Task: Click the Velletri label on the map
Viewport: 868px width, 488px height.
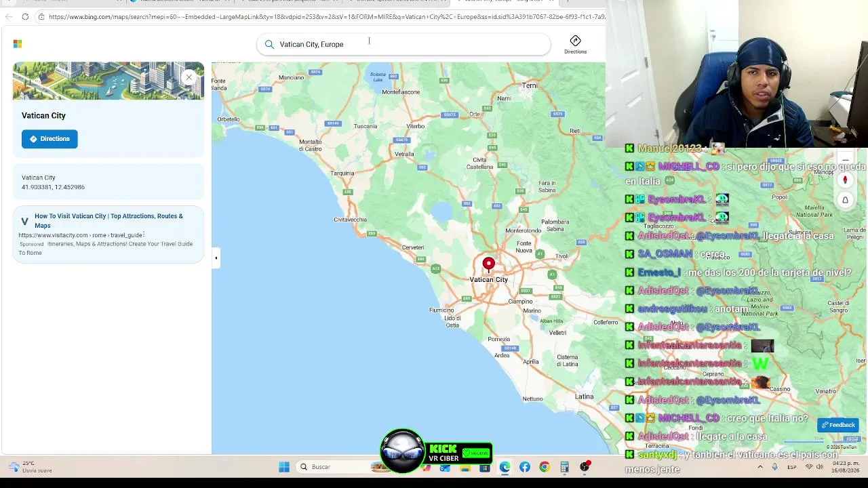Action: [x=557, y=333]
